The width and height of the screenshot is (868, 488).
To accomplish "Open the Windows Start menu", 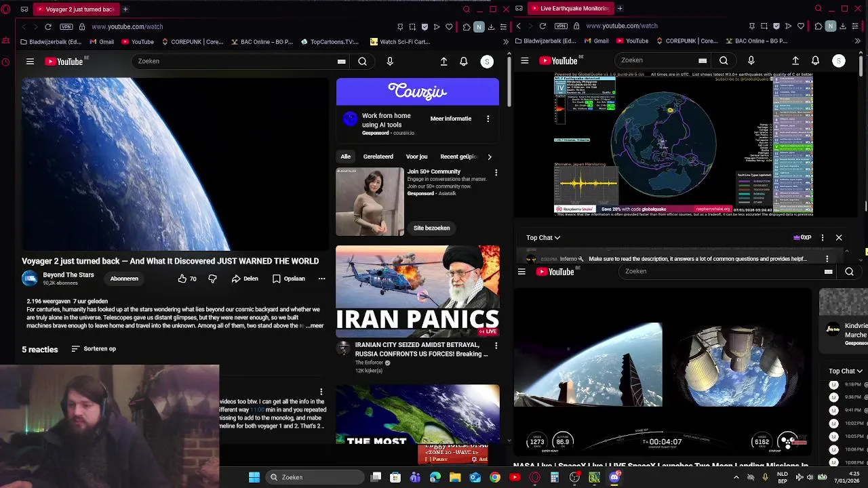I will (x=254, y=477).
